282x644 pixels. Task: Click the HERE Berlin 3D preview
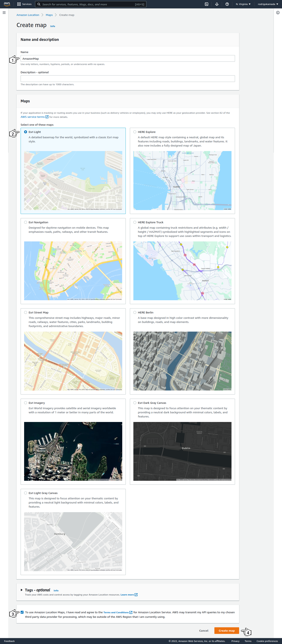click(182, 361)
